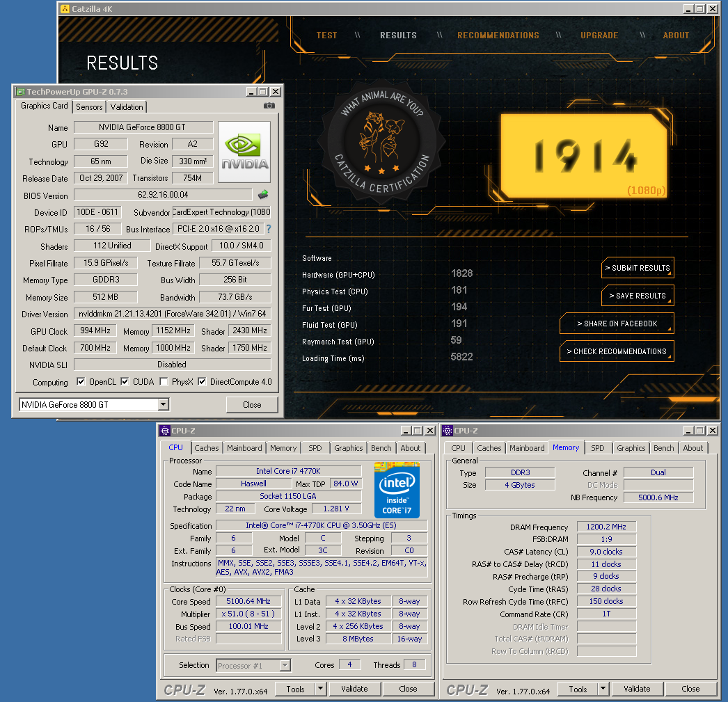Viewport: 728px width, 702px height.
Task: Click Validate in the right CPU-Z window
Action: (x=637, y=689)
